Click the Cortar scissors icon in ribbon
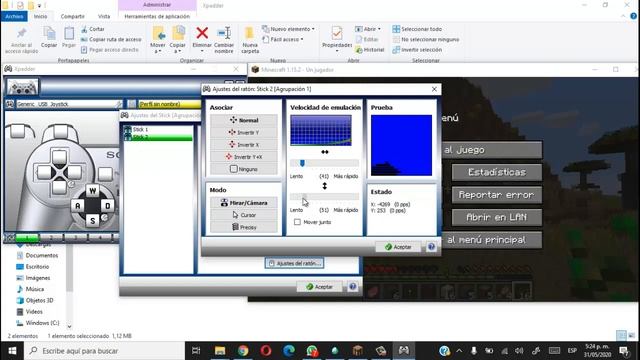This screenshot has width=640, height=360. pos(84,29)
